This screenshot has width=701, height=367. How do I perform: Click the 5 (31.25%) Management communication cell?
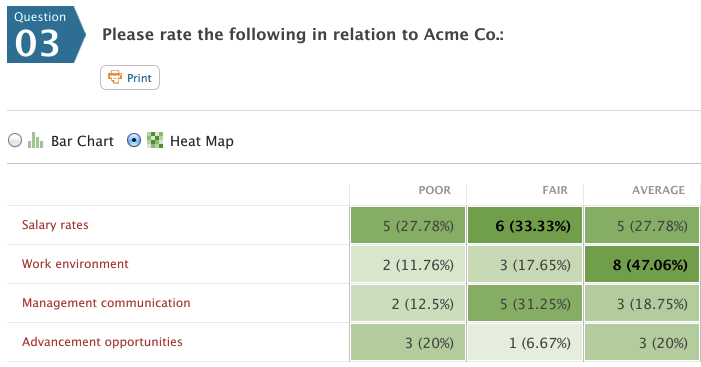(525, 304)
